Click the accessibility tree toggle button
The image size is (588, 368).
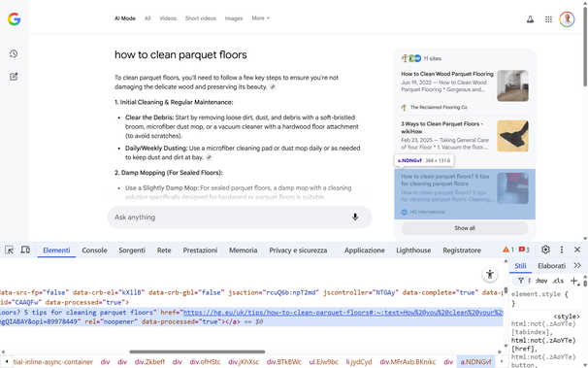pyautogui.click(x=490, y=274)
